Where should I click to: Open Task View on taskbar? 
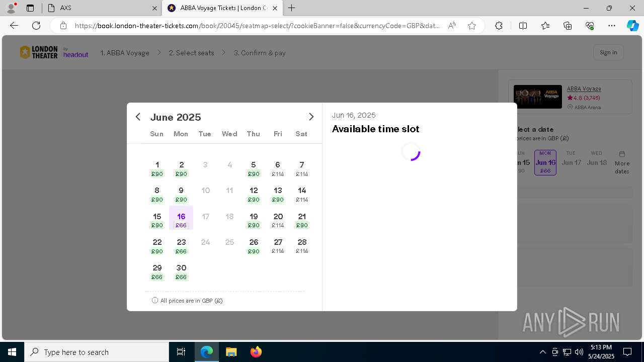coord(181,352)
